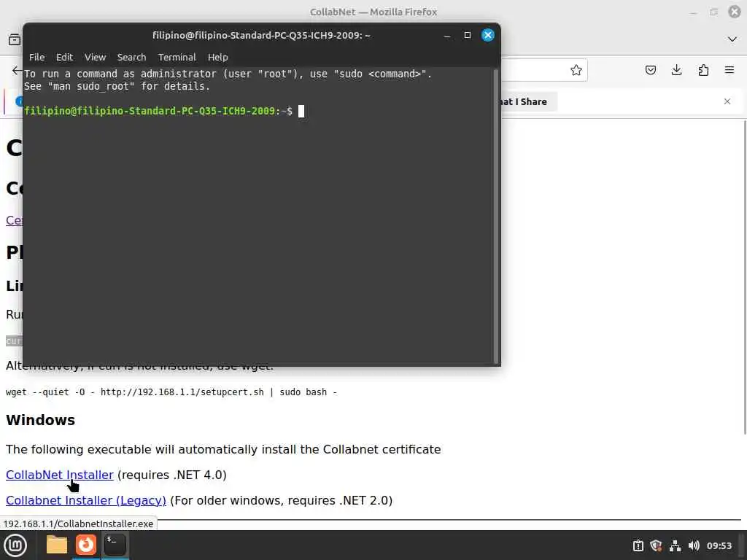Open the Terminal menu in menu bar
This screenshot has width=747, height=560.
[177, 57]
